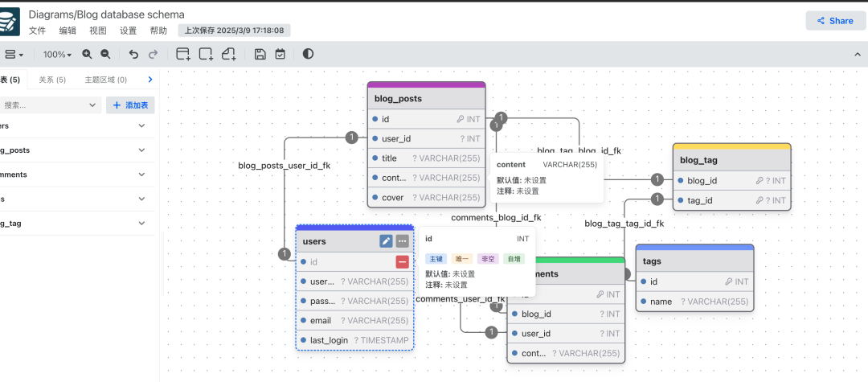The height and width of the screenshot is (382, 868).
Task: Click the 添加表 button
Action: (x=130, y=105)
